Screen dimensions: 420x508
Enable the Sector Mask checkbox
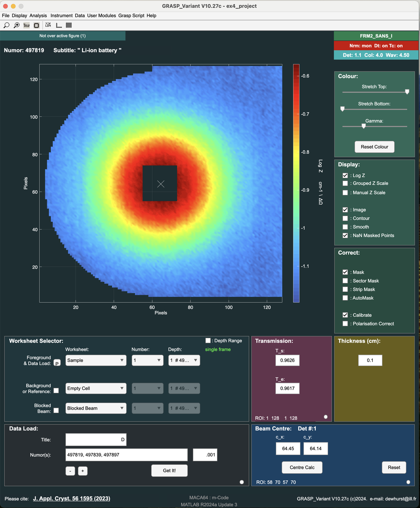point(345,281)
